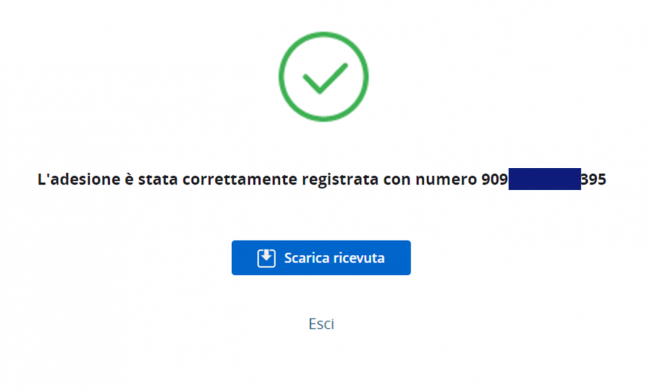
Task: Click the download arrow icon on the button
Action: [266, 258]
